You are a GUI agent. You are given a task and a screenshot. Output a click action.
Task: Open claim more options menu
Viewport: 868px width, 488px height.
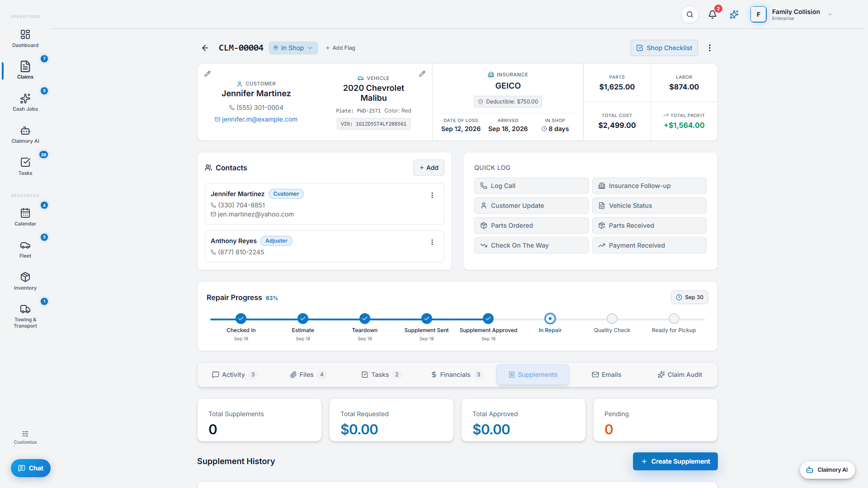point(710,48)
